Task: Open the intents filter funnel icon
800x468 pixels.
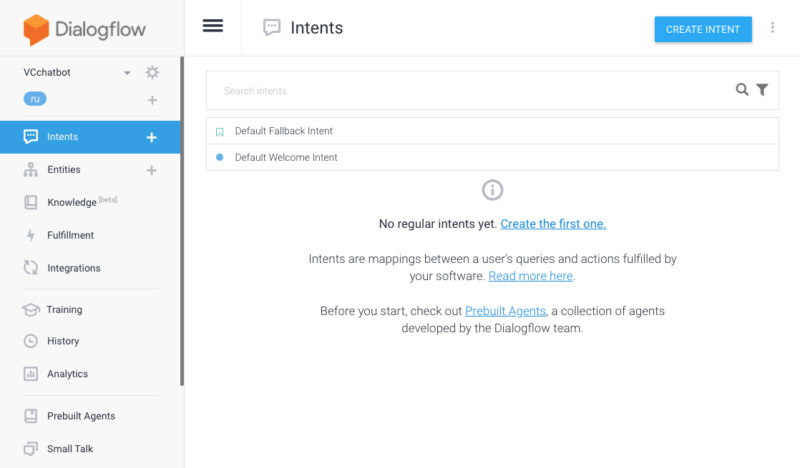Action: [762, 90]
